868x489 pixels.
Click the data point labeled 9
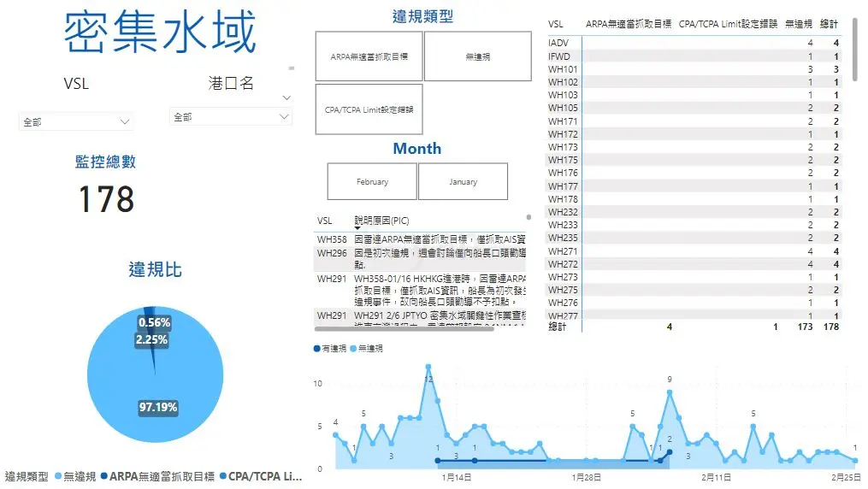coord(670,392)
